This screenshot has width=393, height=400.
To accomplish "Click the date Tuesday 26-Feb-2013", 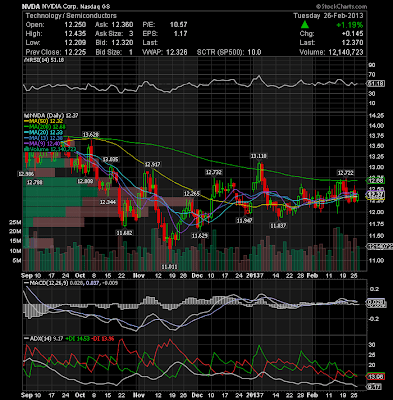I will point(328,16).
